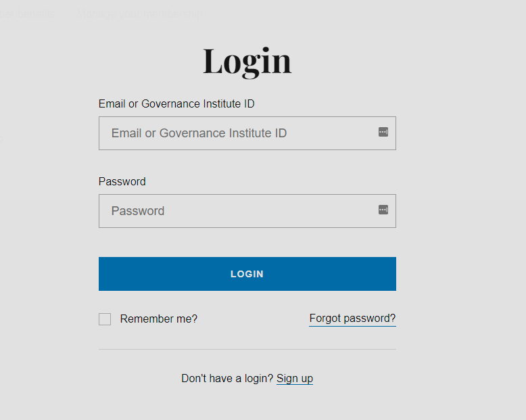
Task: Open the password manager icon in Password field
Action: [383, 210]
